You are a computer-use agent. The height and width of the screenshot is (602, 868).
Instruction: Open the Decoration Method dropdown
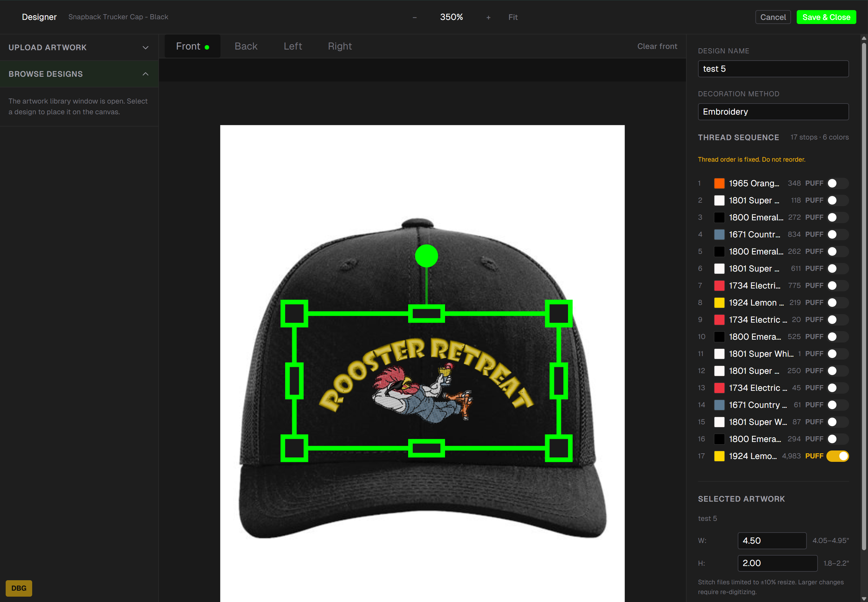[773, 112]
